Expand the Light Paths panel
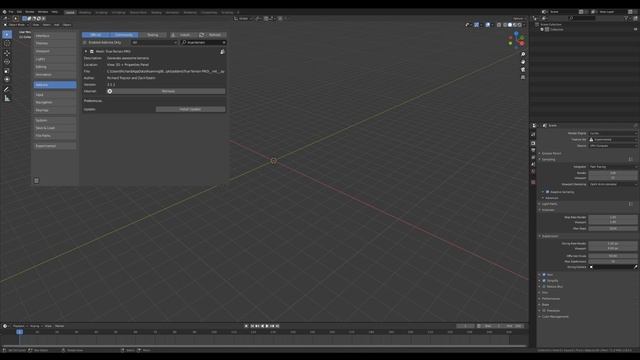Viewport: 640px width, 360px height. (549, 204)
